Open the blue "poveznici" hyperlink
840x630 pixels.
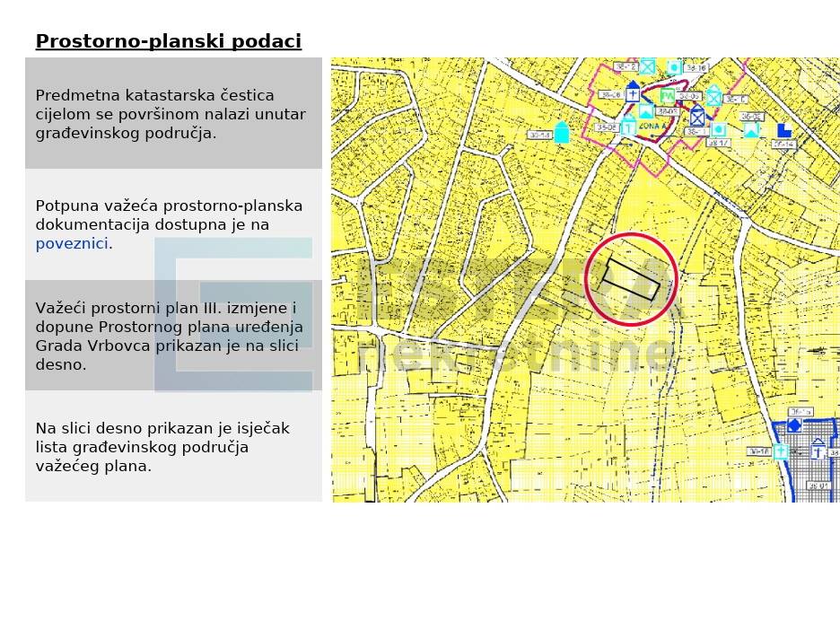click(x=72, y=243)
